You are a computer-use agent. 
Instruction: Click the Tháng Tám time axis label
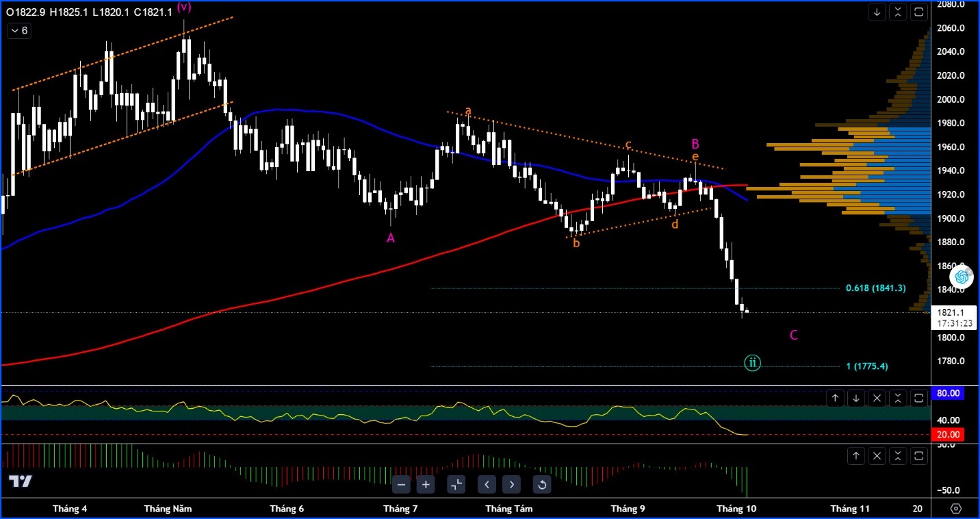(509, 509)
